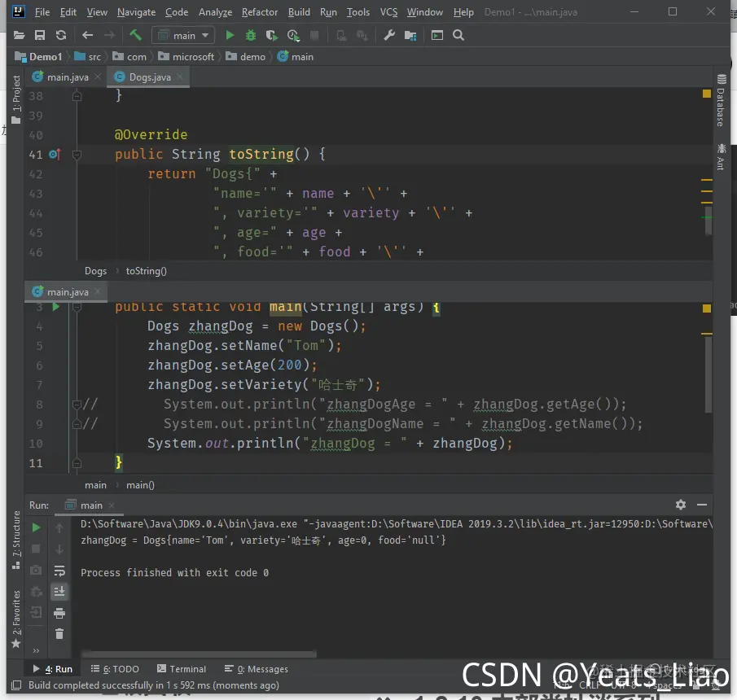
Task: Open the TODO tool window
Action: pos(115,669)
